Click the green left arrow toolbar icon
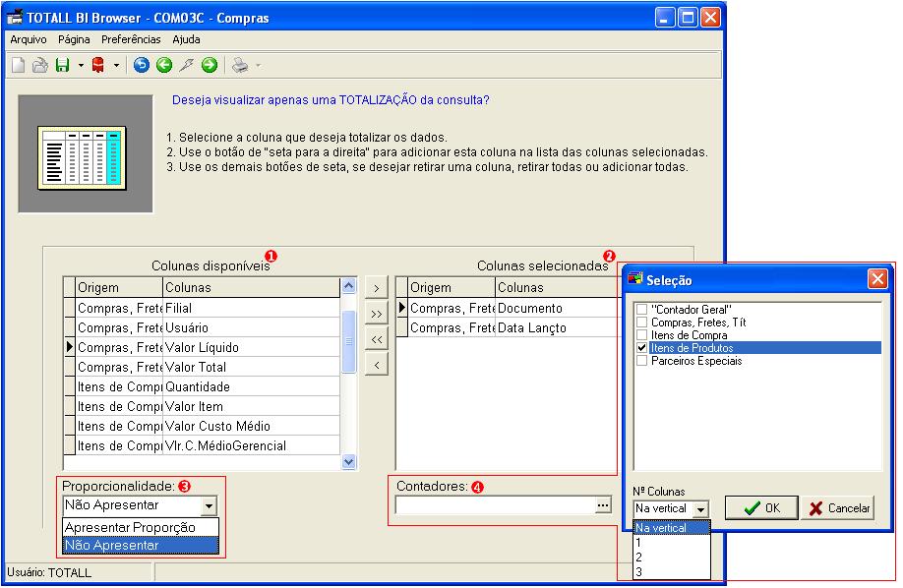This screenshot has width=903, height=588. tap(164, 65)
